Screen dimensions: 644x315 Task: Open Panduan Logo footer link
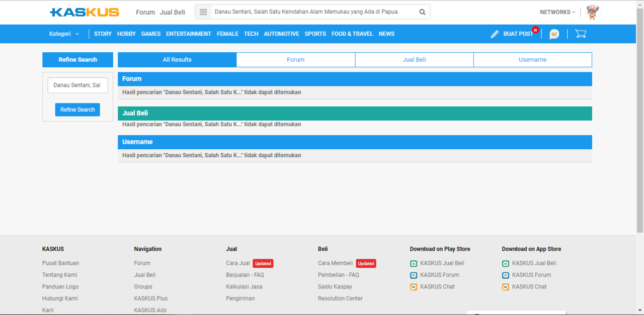click(60, 287)
